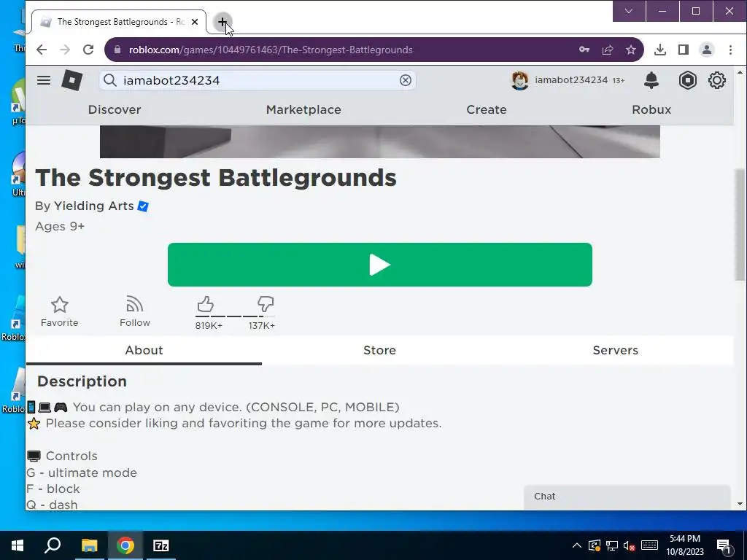This screenshot has width=747, height=560.
Task: Open a new browser tab
Action: tap(222, 22)
